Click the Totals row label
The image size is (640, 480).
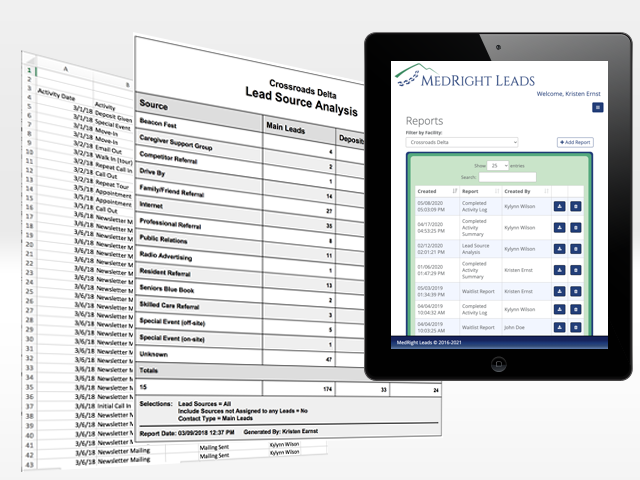[x=149, y=370]
